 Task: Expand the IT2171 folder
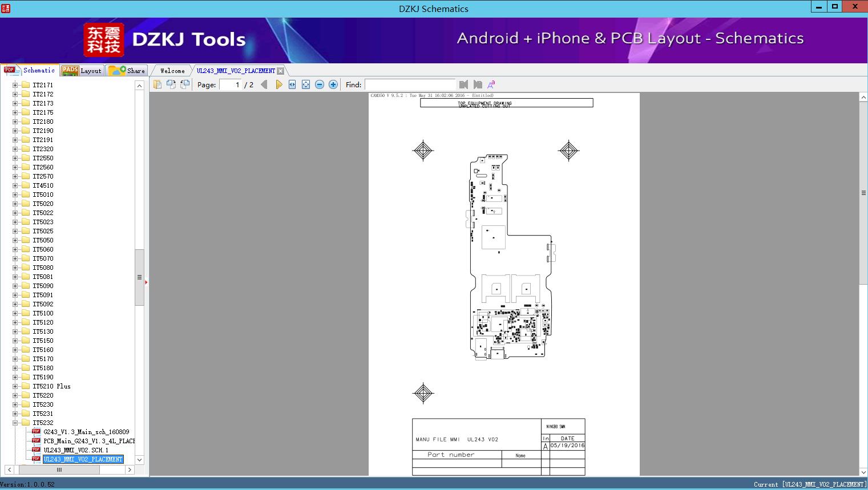[15, 85]
